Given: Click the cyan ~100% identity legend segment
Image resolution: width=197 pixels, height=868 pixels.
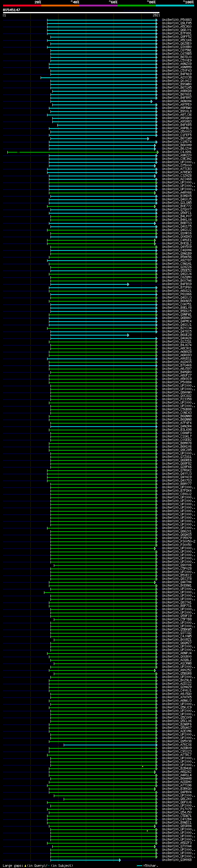Looking at the screenshot, I should pos(175,6).
